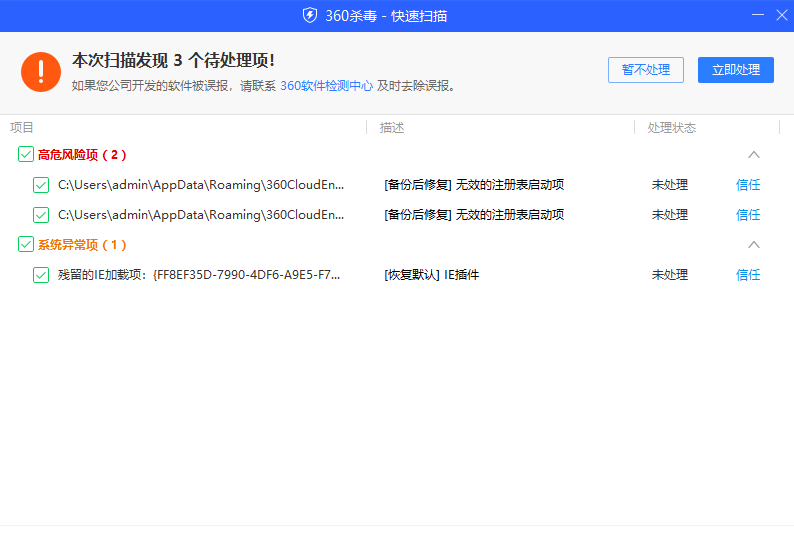Viewport: 794px width, 545px height.
Task: Trust the first 360CloudEn registry item
Action: (748, 185)
